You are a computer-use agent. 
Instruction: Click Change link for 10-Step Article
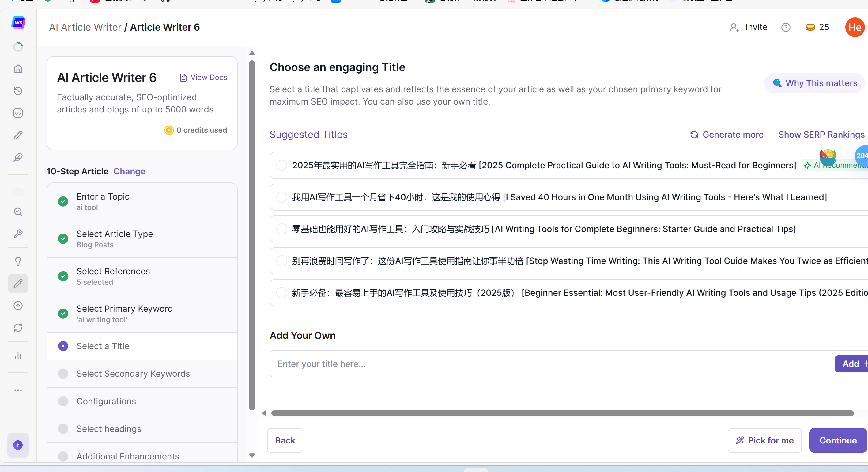[129, 171]
